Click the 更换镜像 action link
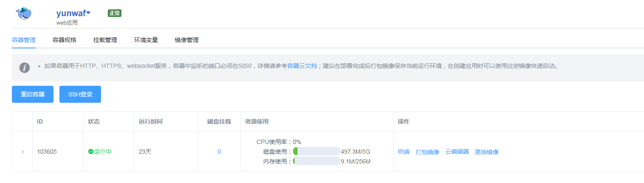644x183 pixels. click(487, 152)
